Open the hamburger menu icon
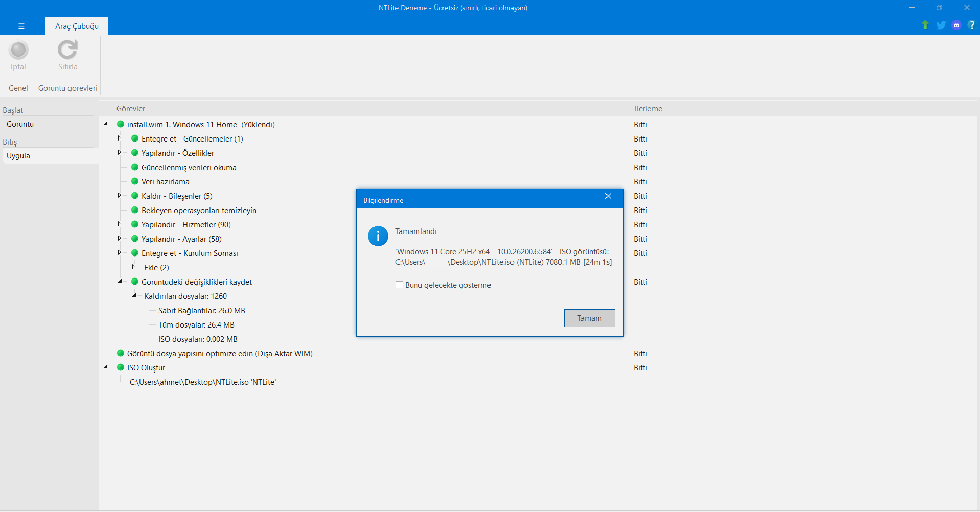Screen dimensions: 980x512 21,26
